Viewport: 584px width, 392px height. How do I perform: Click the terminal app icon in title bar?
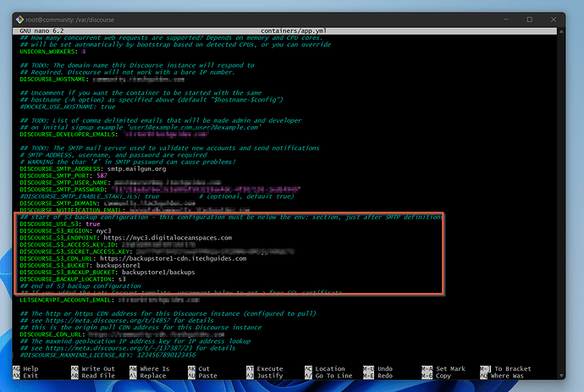pyautogui.click(x=19, y=19)
